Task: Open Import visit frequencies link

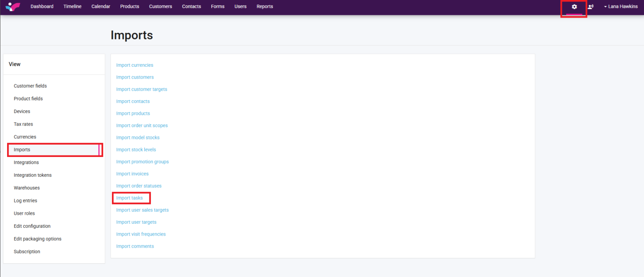Action: click(x=141, y=234)
